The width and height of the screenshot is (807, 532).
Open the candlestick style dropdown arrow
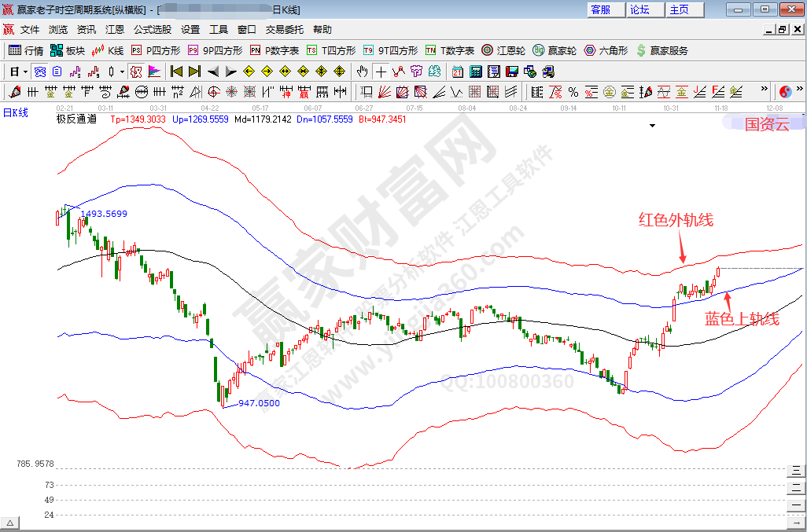click(122, 72)
